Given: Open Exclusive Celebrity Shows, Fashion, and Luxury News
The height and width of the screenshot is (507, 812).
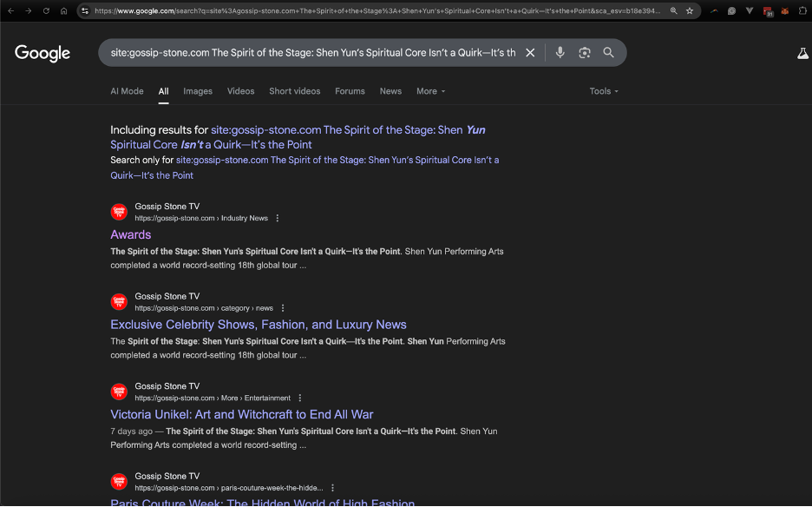Looking at the screenshot, I should point(259,325).
